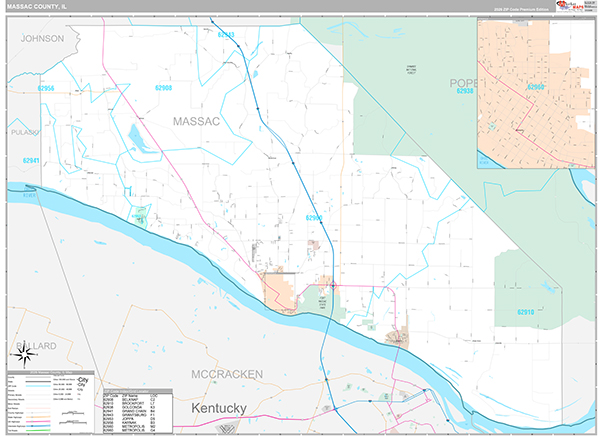Click ZIP code label 62941
This screenshot has width=600, height=436.
[31, 160]
